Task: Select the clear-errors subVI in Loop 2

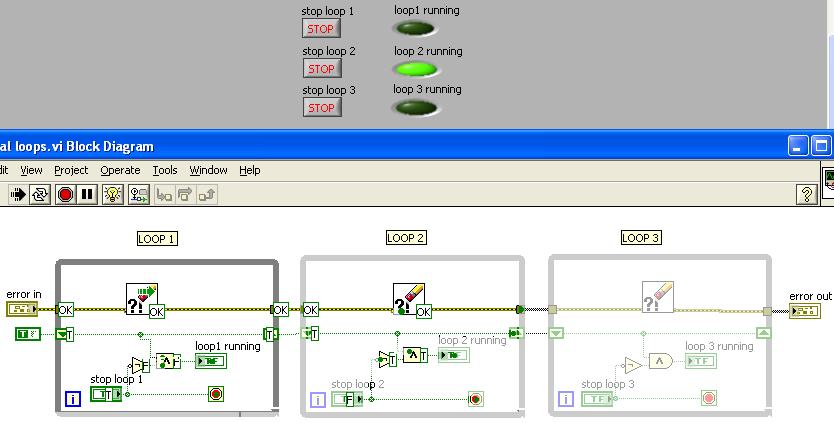Action: (x=408, y=298)
